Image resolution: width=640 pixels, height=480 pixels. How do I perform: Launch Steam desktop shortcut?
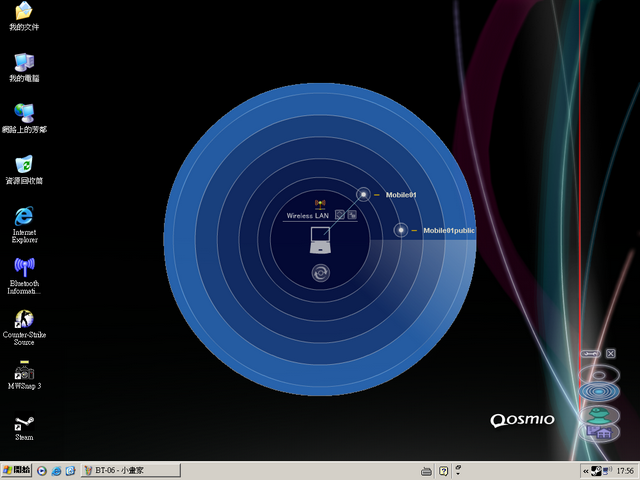(24, 427)
